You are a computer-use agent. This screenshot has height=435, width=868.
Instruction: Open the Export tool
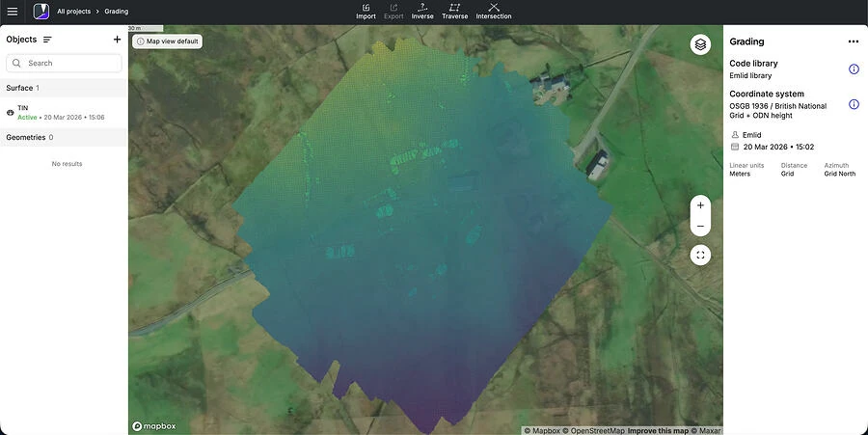393,12
